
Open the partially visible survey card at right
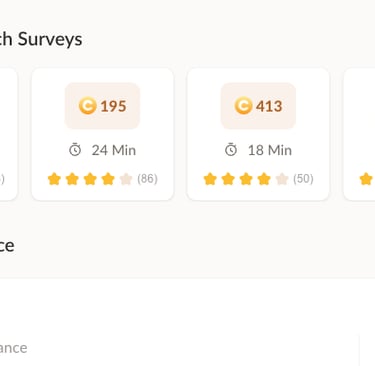(x=359, y=134)
